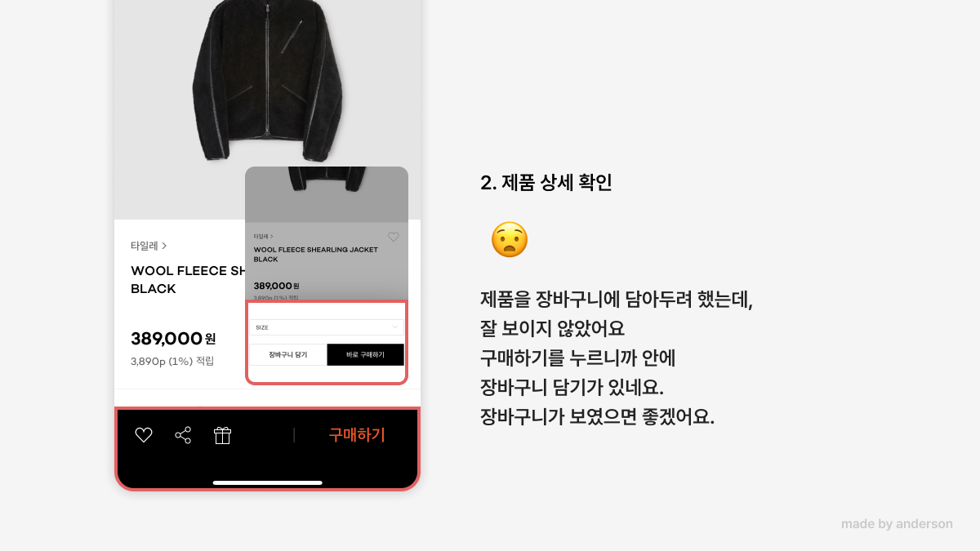This screenshot has width=980, height=551.
Task: Open the small 타일레 link in the inset card
Action: [x=264, y=236]
